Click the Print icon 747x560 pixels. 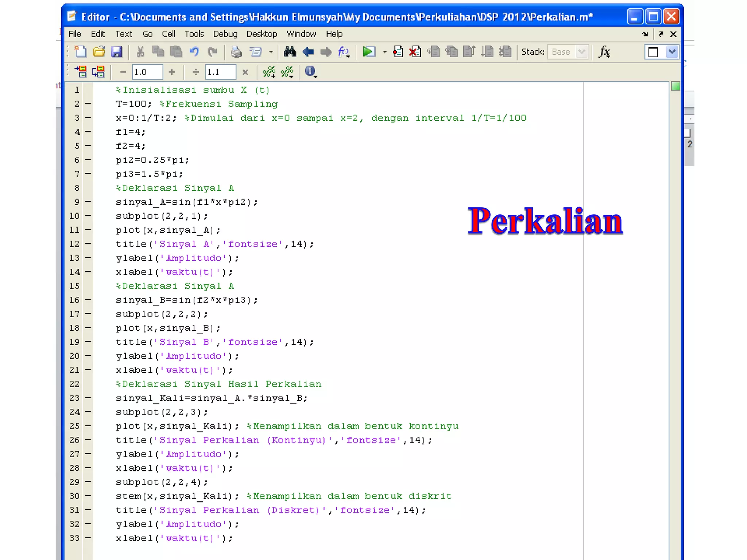pos(236,52)
